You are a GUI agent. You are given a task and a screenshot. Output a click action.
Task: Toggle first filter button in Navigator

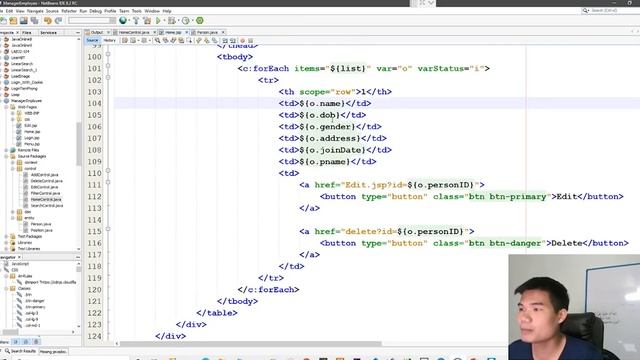tap(16, 342)
